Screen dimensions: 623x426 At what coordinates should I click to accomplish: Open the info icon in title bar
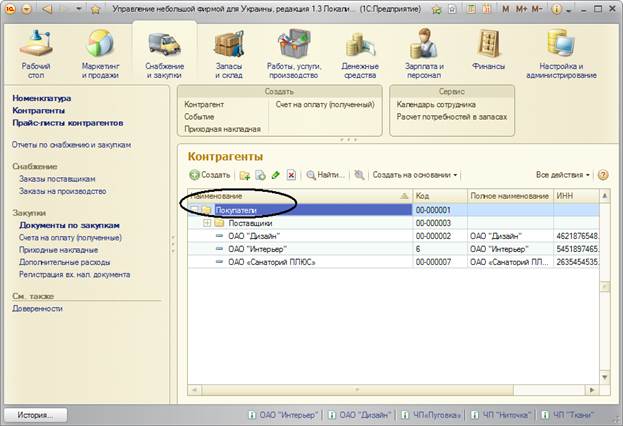557,9
